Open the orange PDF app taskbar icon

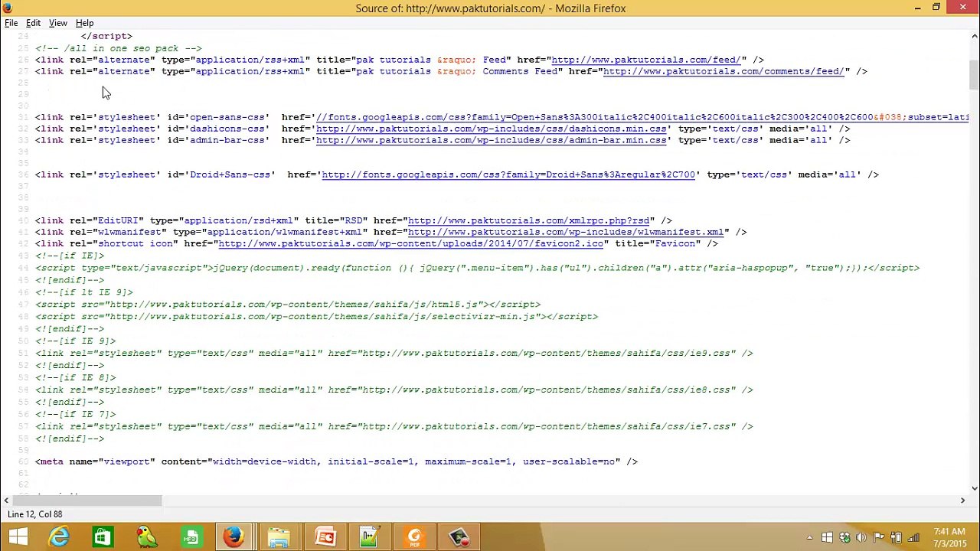point(414,537)
